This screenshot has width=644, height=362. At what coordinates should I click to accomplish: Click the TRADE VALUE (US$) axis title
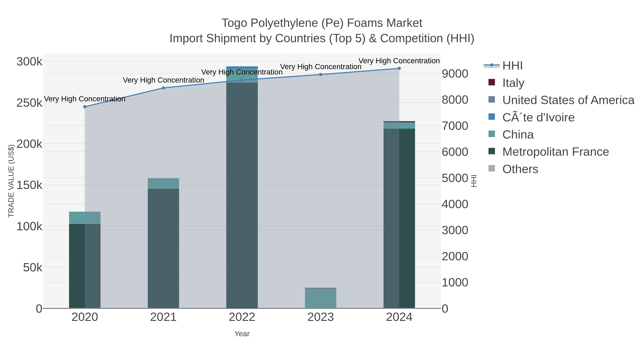click(11, 181)
